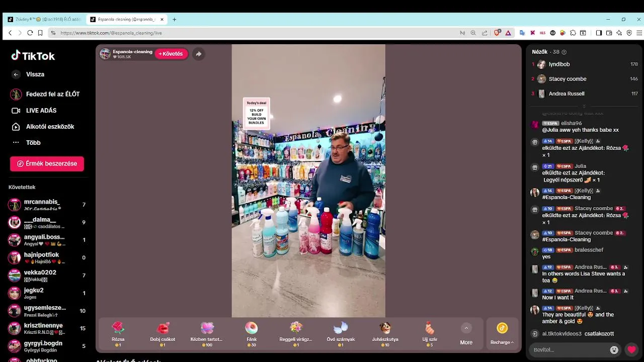
Task: Send the Reggeli virágz gift
Action: pyautogui.click(x=296, y=334)
